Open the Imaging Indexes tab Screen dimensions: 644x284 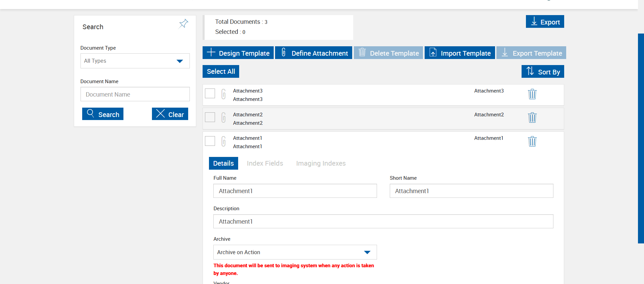pos(321,163)
